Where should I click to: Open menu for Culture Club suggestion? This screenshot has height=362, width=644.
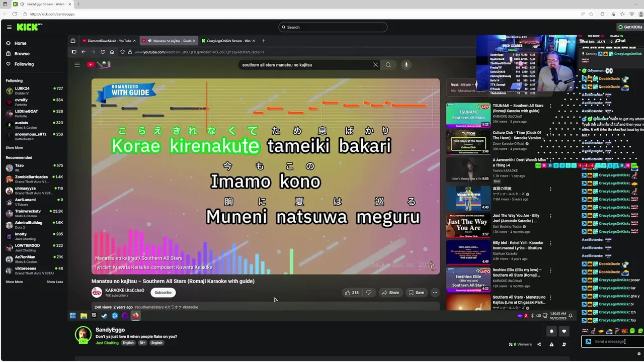coord(550,134)
